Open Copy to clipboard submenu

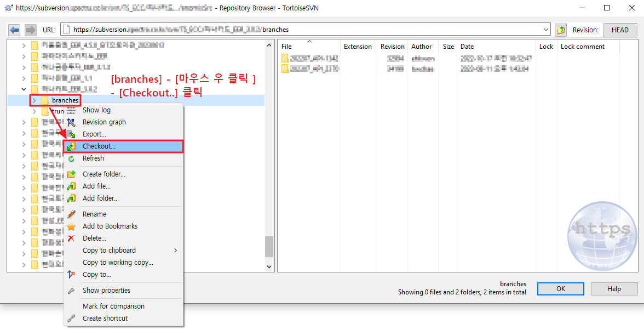124,251
